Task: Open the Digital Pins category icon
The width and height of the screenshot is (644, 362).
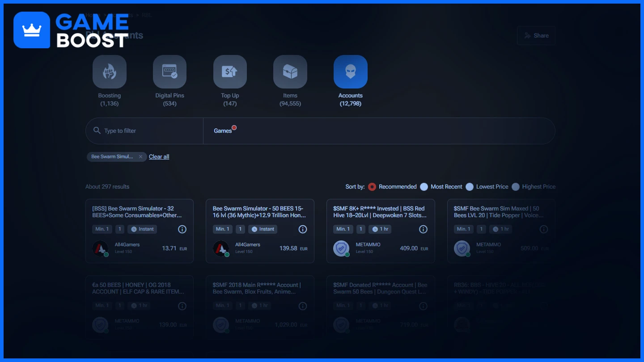Action: click(x=169, y=72)
